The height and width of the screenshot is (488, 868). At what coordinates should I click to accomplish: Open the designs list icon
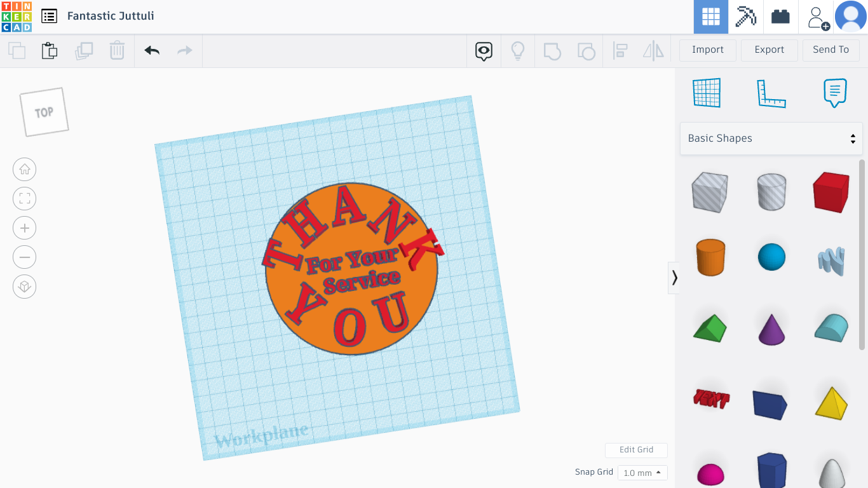tap(49, 16)
